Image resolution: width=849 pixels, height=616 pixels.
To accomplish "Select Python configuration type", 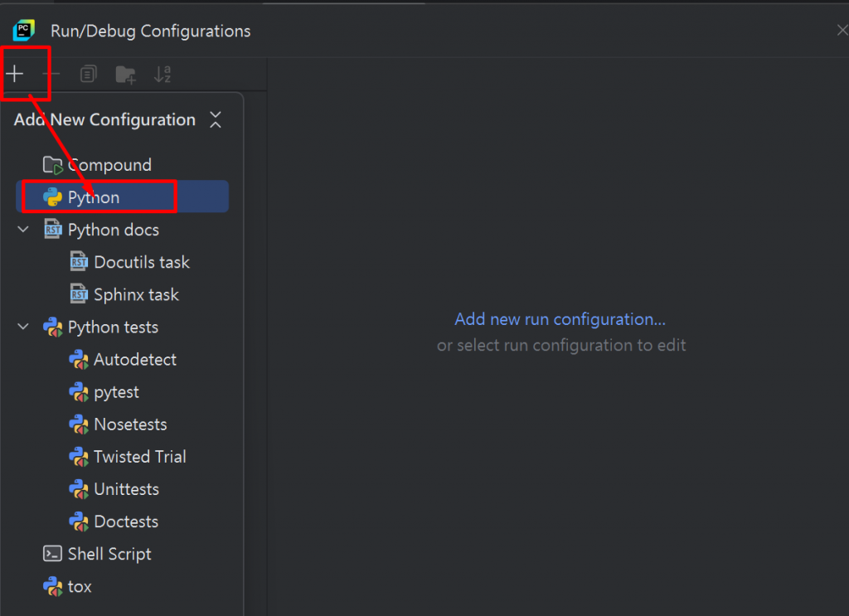I will coord(123,196).
